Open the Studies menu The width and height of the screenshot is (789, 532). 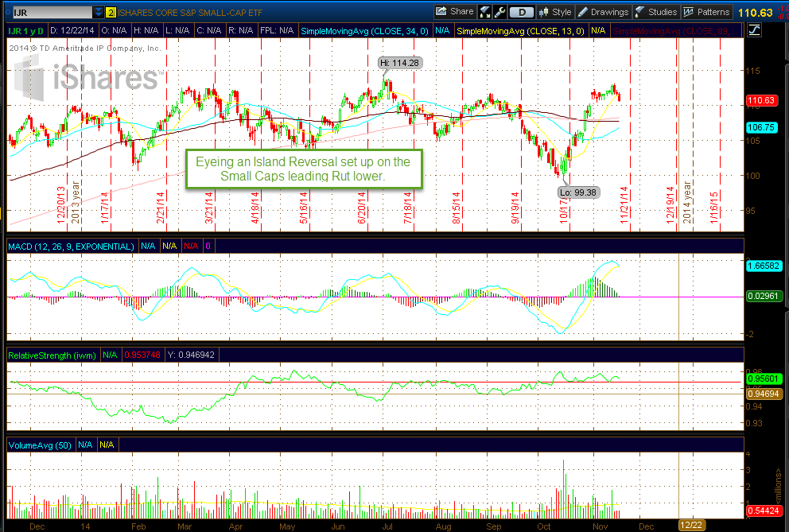pyautogui.click(x=655, y=12)
